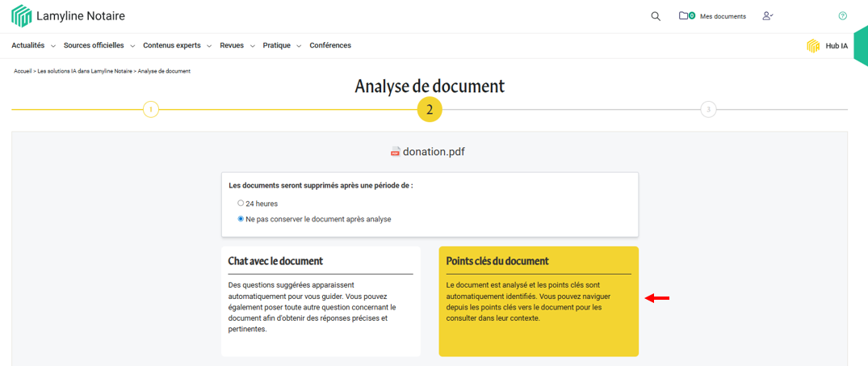
Task: Open the Contenus experts menu
Action: 172,45
